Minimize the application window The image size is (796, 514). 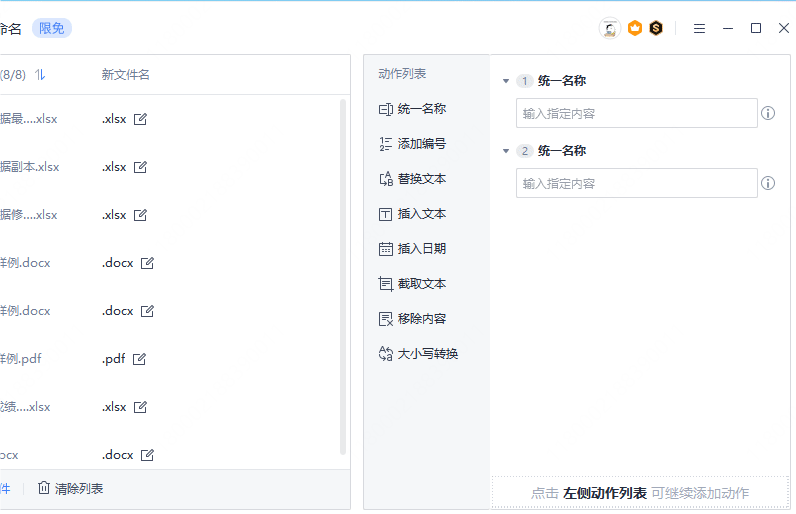coord(728,28)
